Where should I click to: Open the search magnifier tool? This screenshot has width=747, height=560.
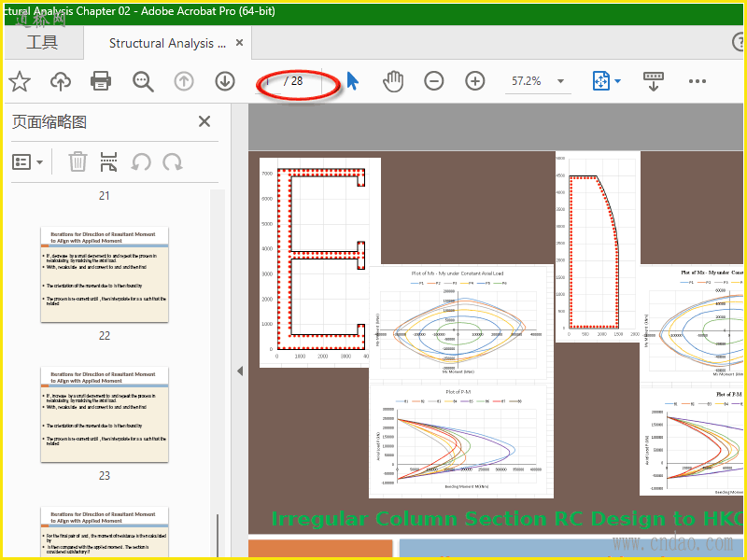point(143,81)
